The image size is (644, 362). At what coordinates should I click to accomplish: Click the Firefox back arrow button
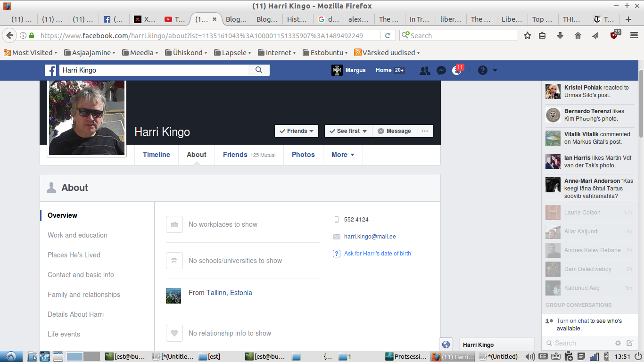click(9, 35)
